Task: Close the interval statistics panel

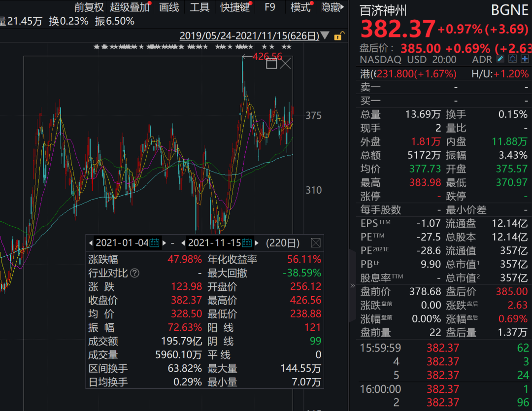Action: 316,243
